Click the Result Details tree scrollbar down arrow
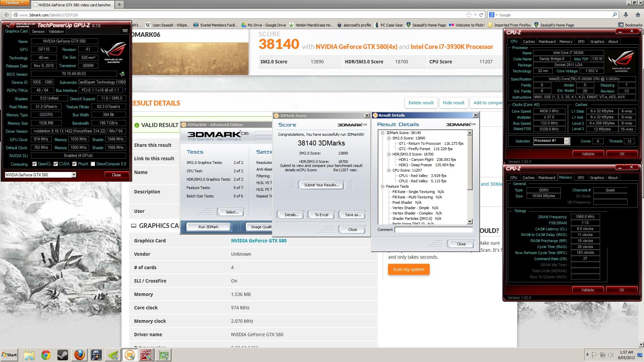 [x=470, y=222]
